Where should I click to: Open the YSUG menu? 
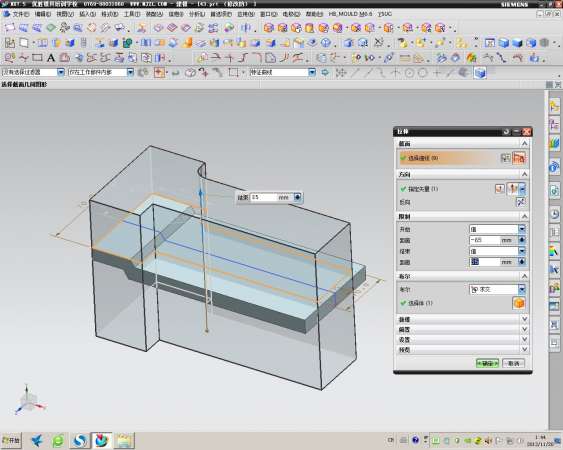385,14
